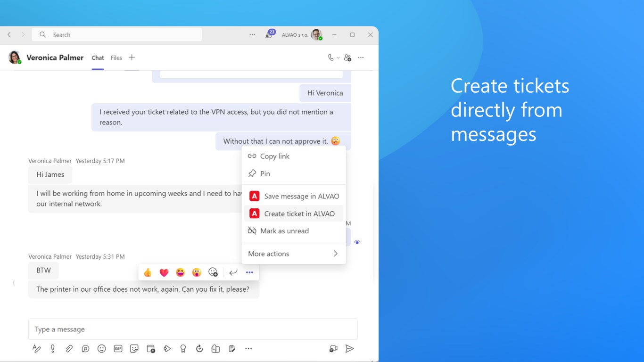Select the "Hi Veronica" message bubble

[x=325, y=93]
